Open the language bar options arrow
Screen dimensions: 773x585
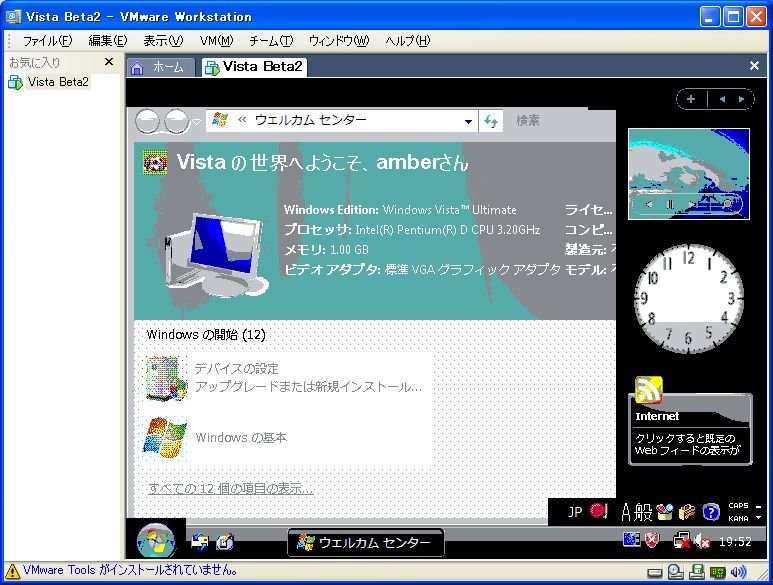pos(758,518)
